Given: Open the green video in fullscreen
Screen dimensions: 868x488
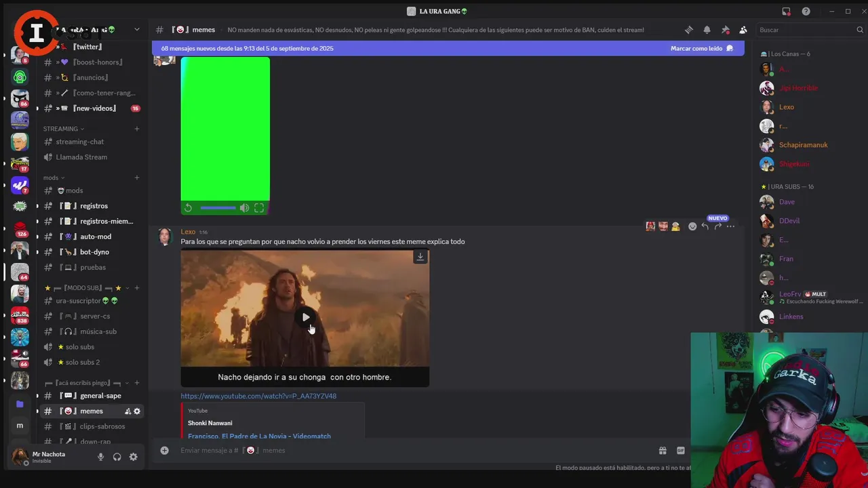Looking at the screenshot, I should [x=259, y=208].
